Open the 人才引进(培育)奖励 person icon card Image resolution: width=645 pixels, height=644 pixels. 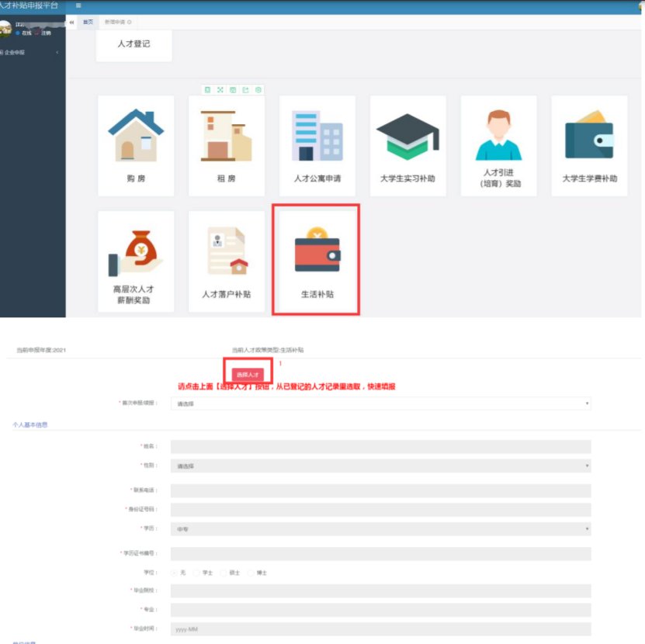[498, 146]
